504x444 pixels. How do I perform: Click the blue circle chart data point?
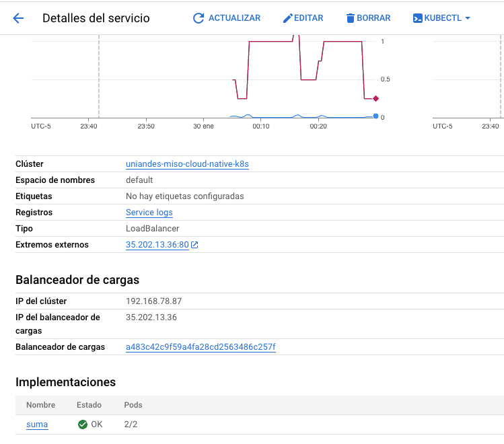pyautogui.click(x=375, y=116)
